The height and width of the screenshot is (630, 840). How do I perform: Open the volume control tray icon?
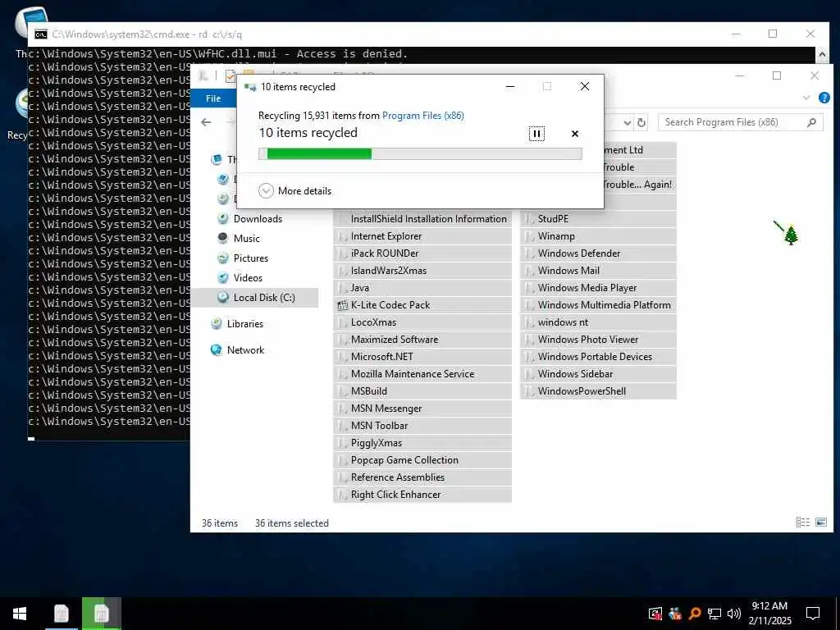(x=734, y=614)
